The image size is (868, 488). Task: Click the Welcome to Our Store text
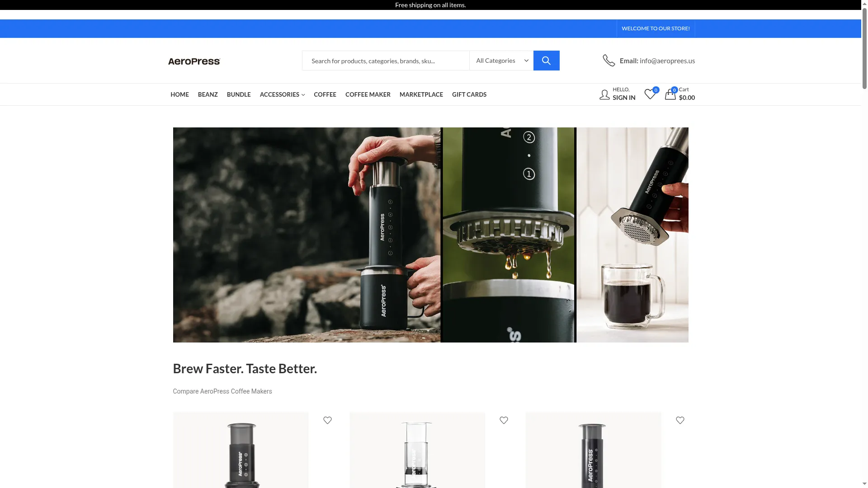pyautogui.click(x=656, y=28)
